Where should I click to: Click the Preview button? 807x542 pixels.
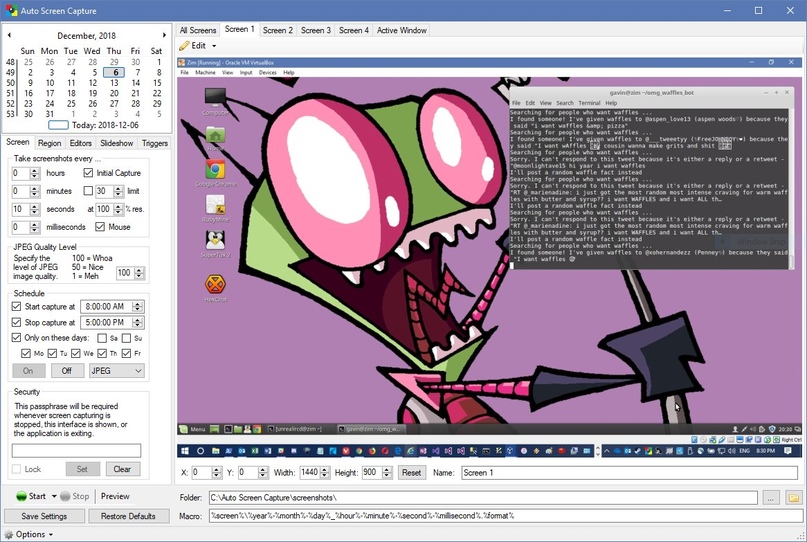[x=115, y=496]
